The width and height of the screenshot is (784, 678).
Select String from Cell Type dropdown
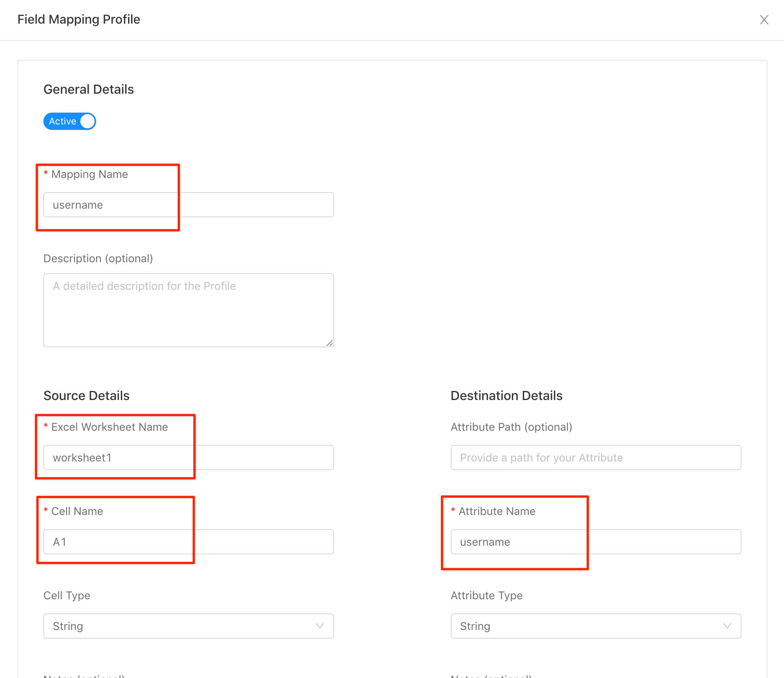click(189, 625)
